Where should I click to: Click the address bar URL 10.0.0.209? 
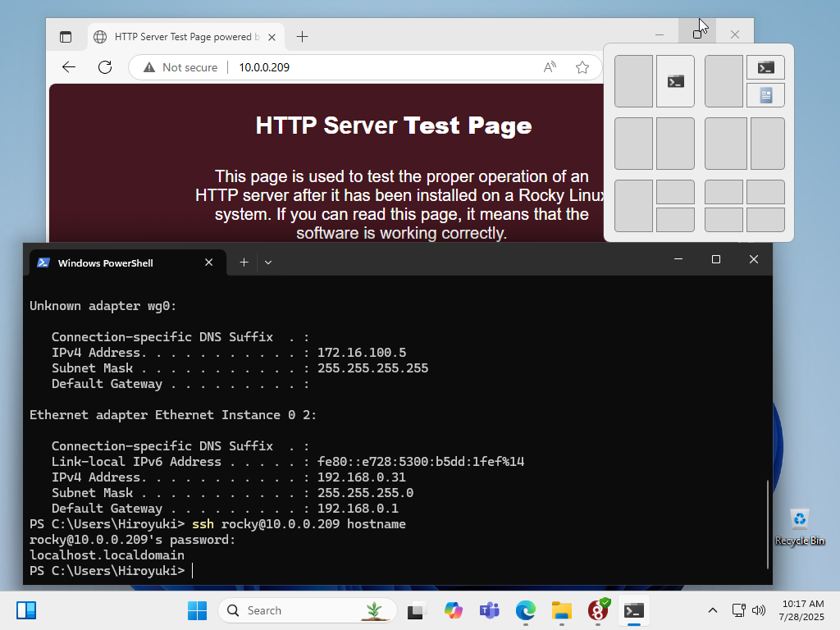[x=264, y=67]
